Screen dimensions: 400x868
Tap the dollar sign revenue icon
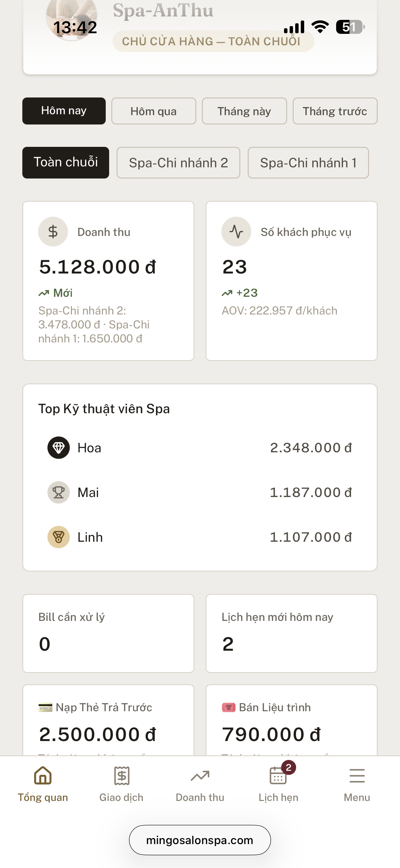[x=53, y=232]
